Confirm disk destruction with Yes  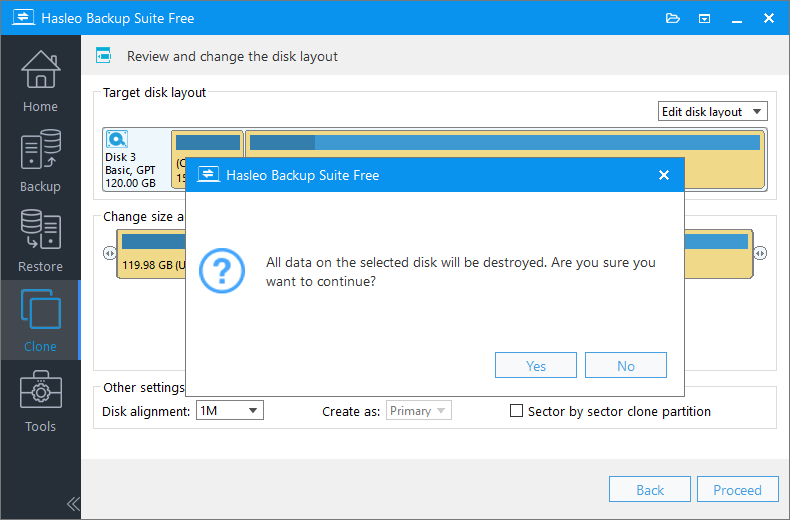click(x=536, y=366)
